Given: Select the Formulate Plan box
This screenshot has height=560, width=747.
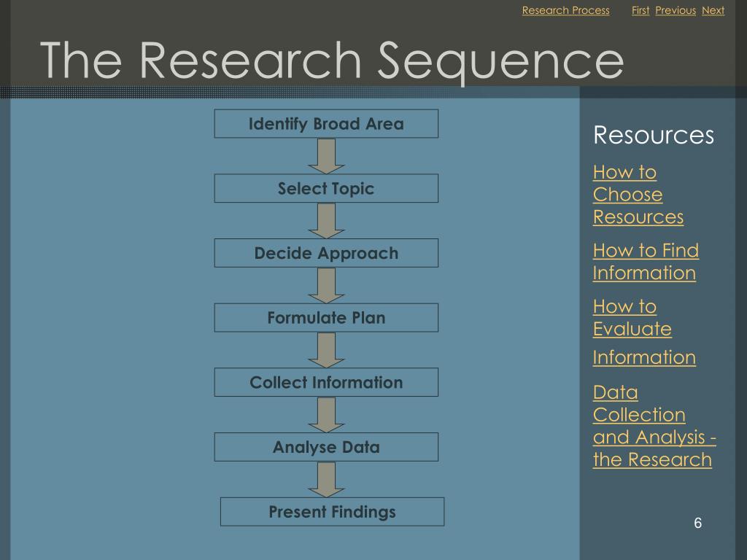Looking at the screenshot, I should click(x=326, y=318).
